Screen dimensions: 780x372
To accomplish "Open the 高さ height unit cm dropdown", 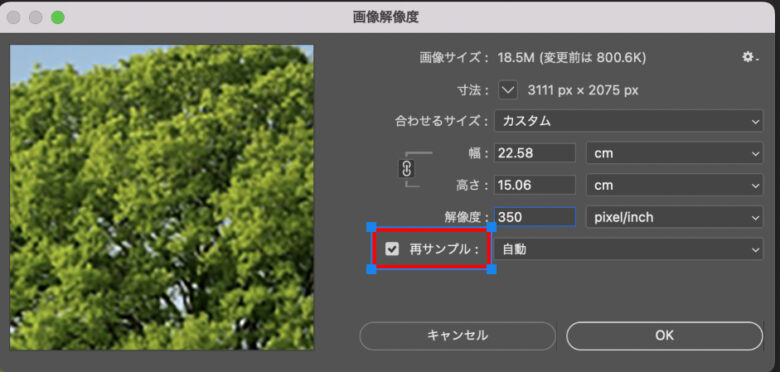I will click(x=675, y=185).
